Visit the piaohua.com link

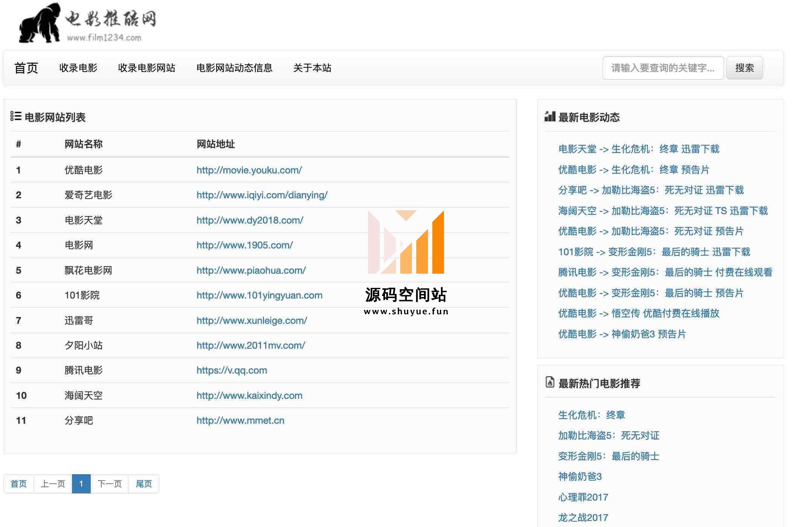tap(251, 270)
